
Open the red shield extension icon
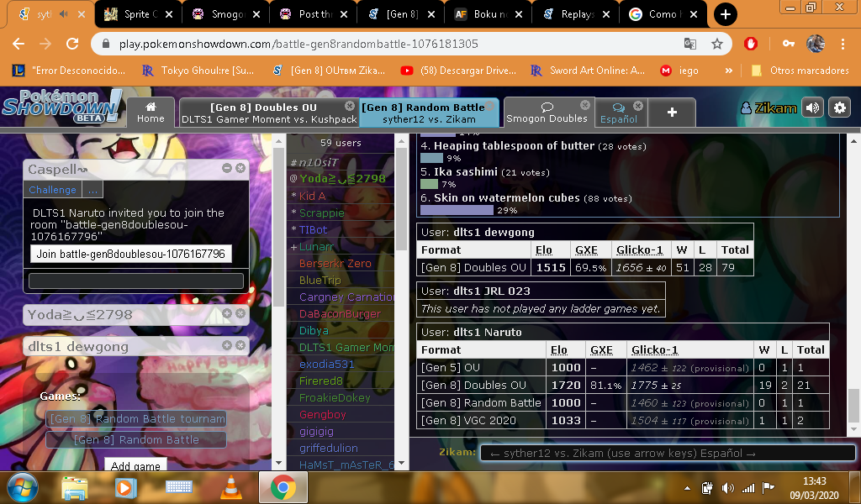(x=751, y=44)
